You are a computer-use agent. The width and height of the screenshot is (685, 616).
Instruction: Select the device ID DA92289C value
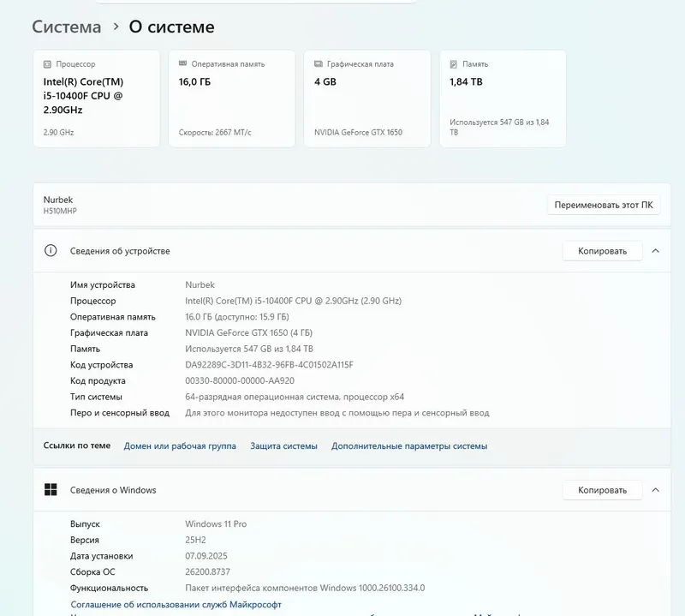(269, 365)
